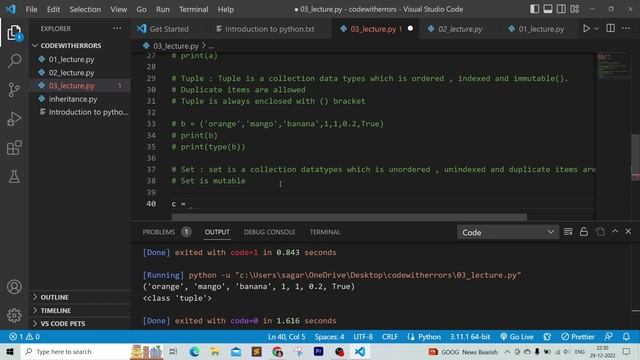Open the output log in an editor
This screenshot has height=360, width=640.
point(600,232)
